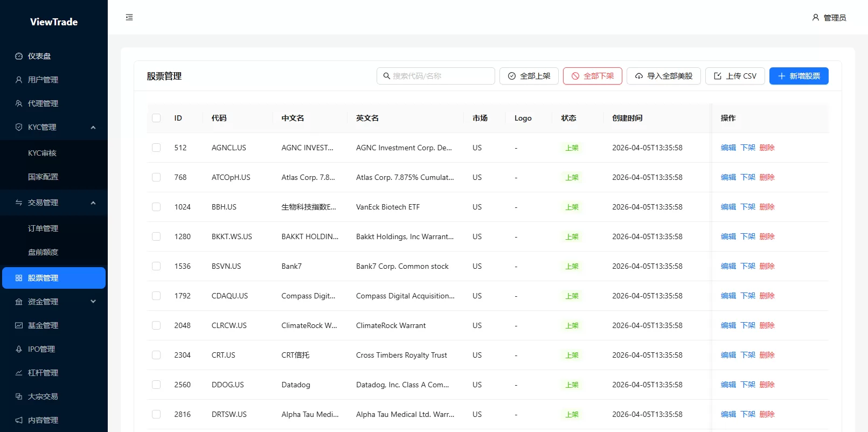Viewport: 868px width, 432px height.
Task: Click the dashboard gauge icon in sidebar
Action: (19, 56)
